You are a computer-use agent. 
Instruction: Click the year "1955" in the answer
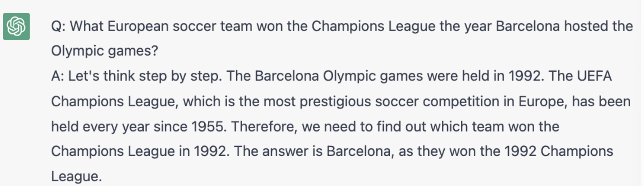[x=207, y=127]
